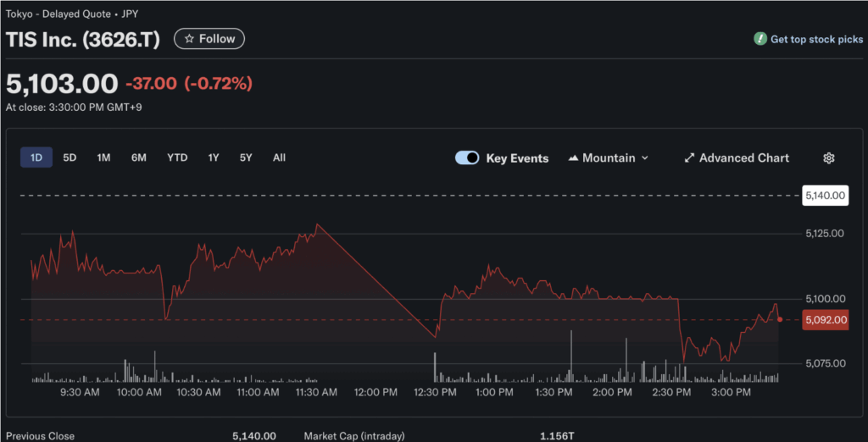This screenshot has height=442, width=868.
Task: Open the Mountain chart style dropdown
Action: (x=609, y=158)
